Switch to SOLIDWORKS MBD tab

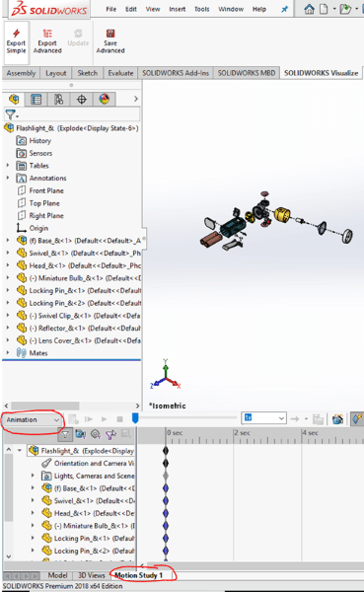[247, 73]
